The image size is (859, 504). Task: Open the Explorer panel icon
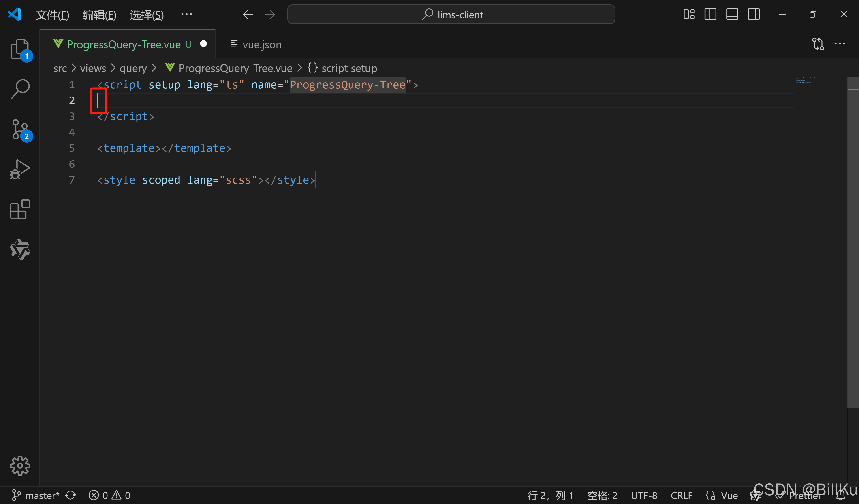coord(20,49)
